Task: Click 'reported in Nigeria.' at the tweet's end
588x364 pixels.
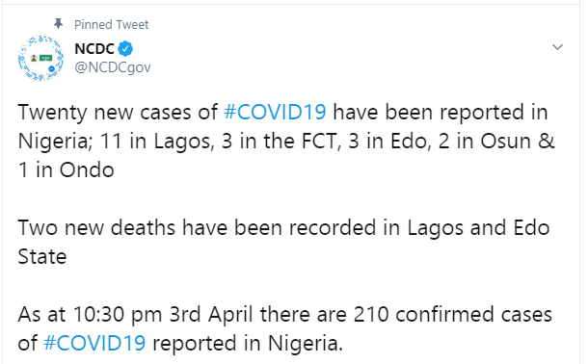Action: [248, 344]
